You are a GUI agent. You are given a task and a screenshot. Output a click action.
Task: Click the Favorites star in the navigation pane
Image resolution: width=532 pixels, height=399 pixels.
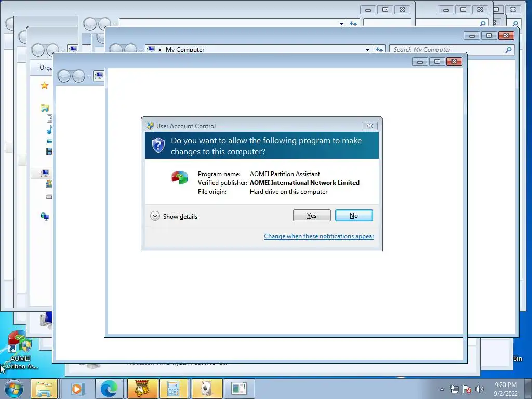pos(45,86)
